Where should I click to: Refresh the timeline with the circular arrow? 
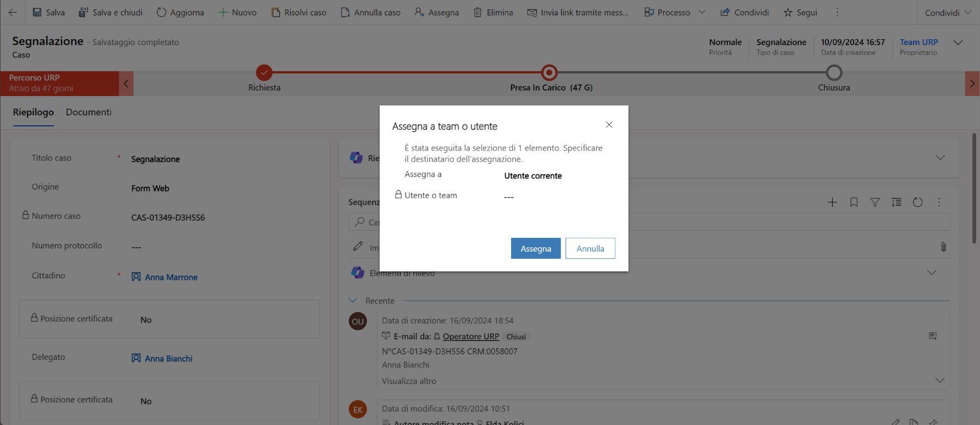pos(918,203)
